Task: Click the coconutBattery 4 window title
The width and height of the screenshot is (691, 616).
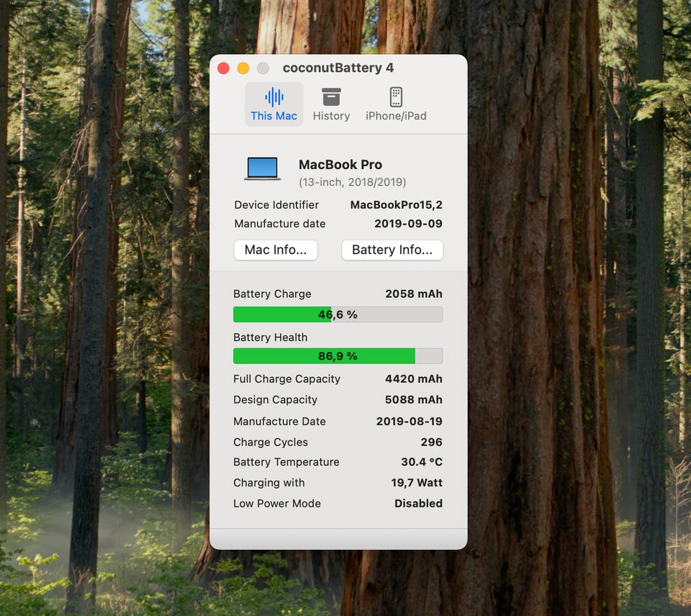Action: click(x=338, y=68)
